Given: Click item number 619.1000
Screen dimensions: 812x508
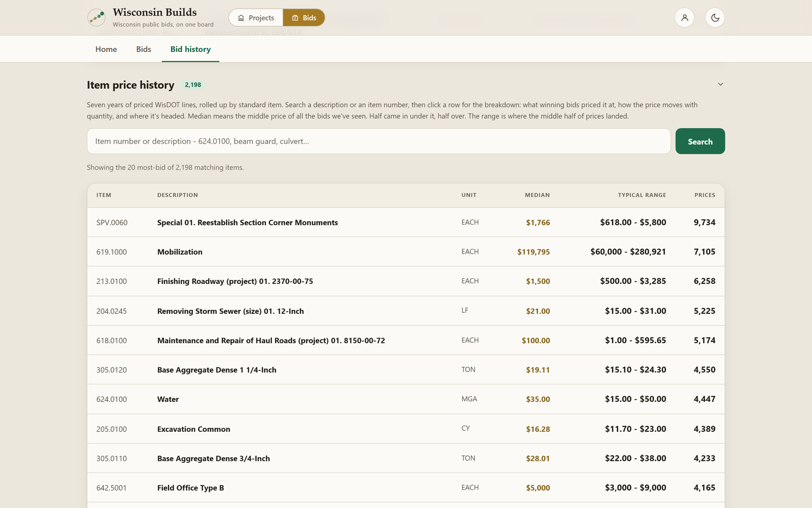Looking at the screenshot, I should (112, 252).
